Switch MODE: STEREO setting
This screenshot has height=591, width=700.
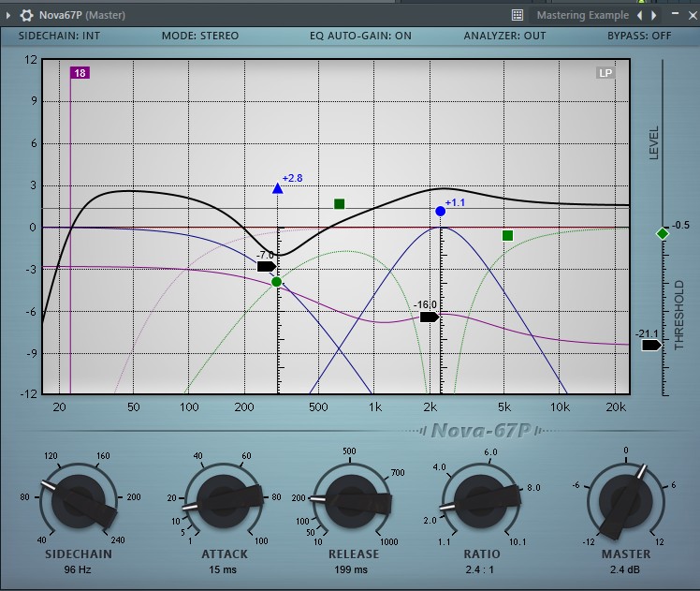click(200, 36)
